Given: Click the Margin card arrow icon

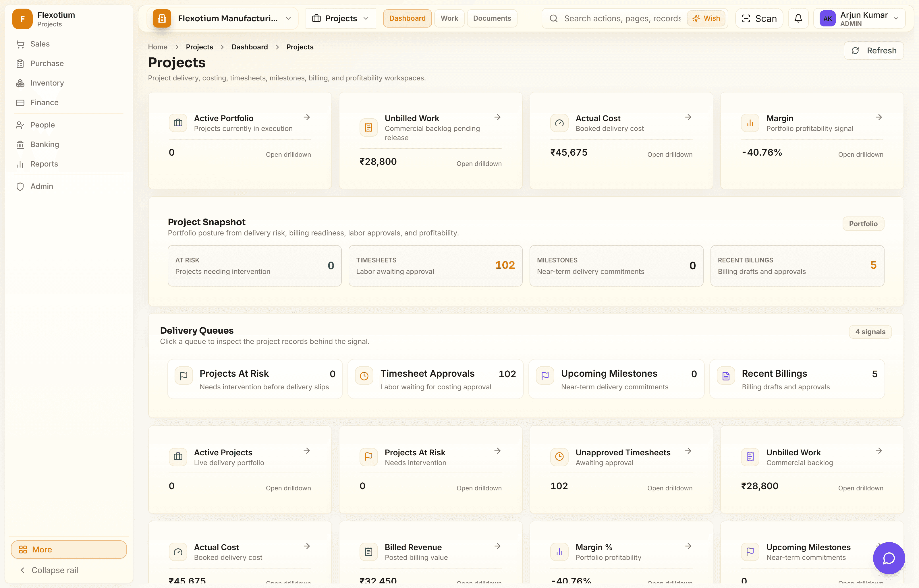Looking at the screenshot, I should (879, 117).
